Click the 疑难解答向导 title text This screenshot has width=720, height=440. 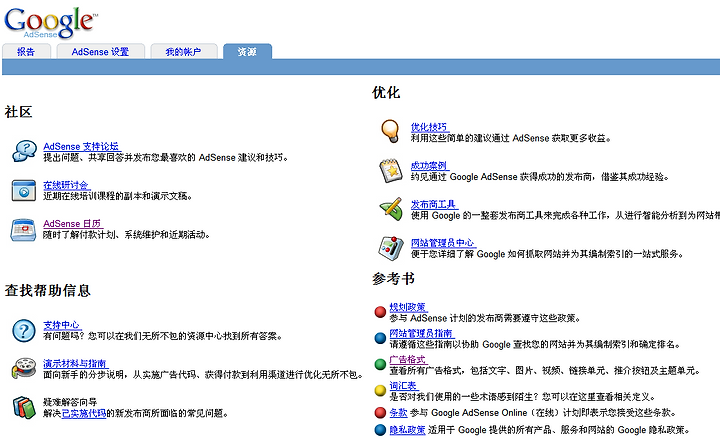coord(70,402)
